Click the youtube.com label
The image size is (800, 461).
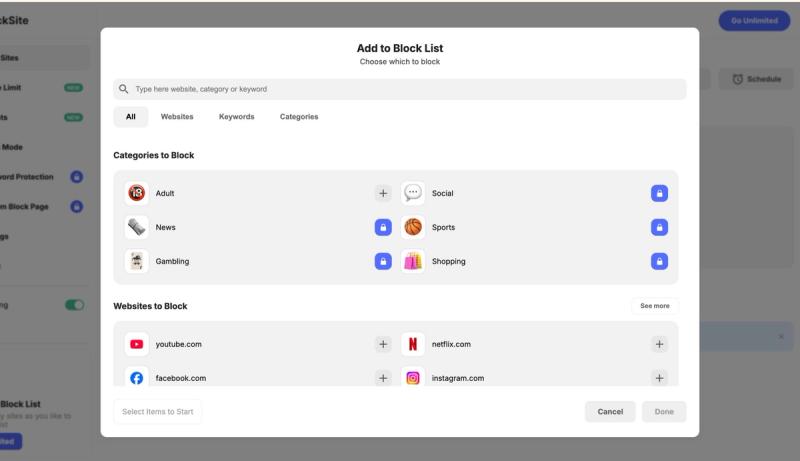pyautogui.click(x=179, y=344)
